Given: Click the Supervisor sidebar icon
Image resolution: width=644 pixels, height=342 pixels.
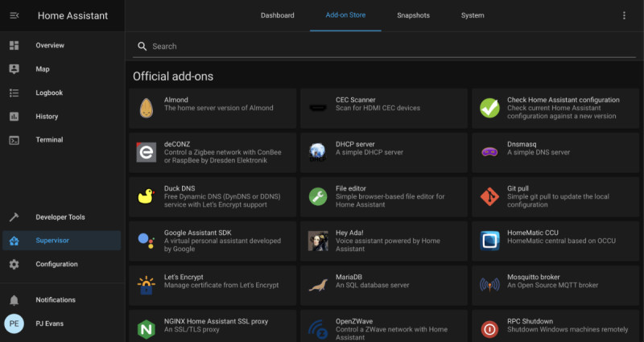Looking at the screenshot, I should tap(14, 241).
